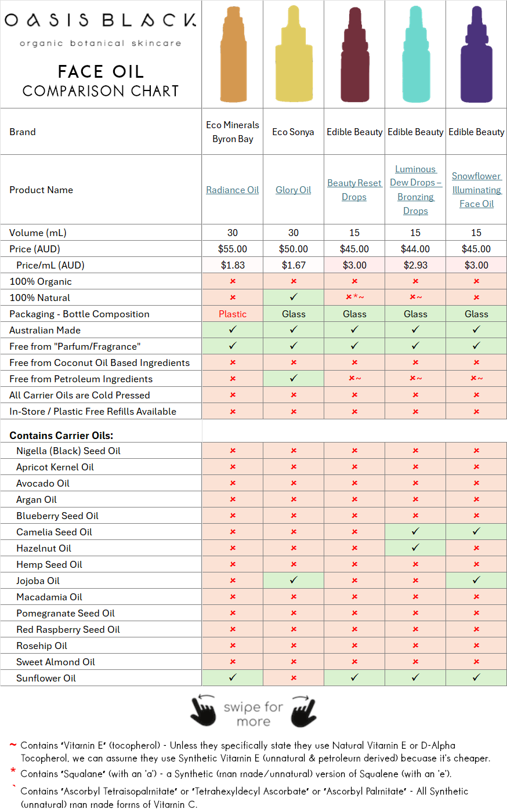The image size is (507, 812).
Task: Click Coconut Oil cross for Bronzing Drops column
Action: 415,362
